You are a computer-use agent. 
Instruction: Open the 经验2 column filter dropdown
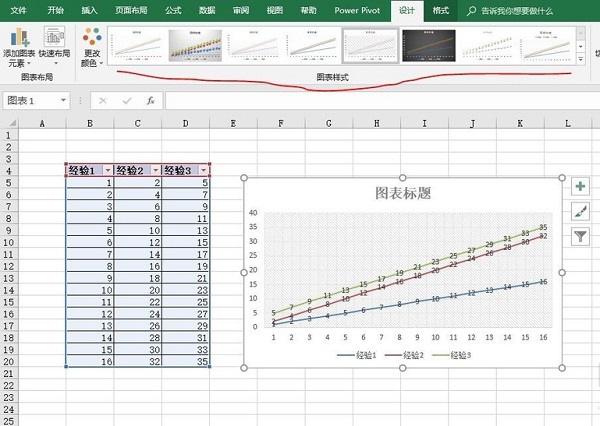point(155,170)
